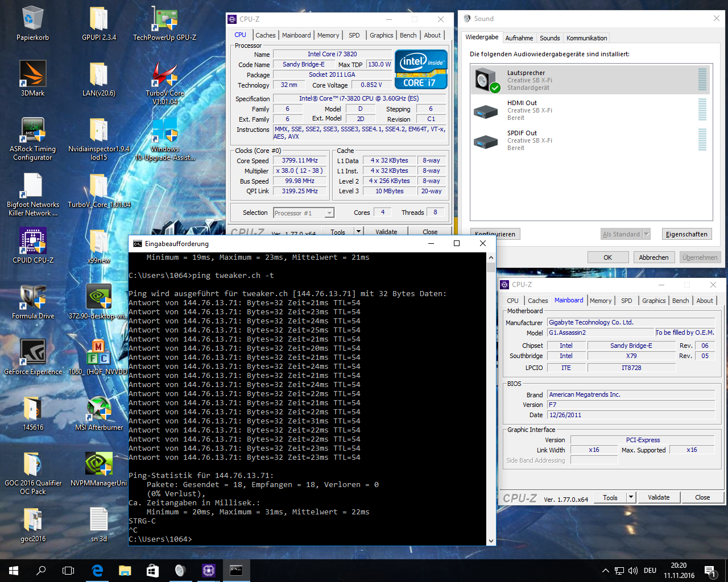Open TechPowerUp GPU-Z desktop shortcut

coord(164,20)
